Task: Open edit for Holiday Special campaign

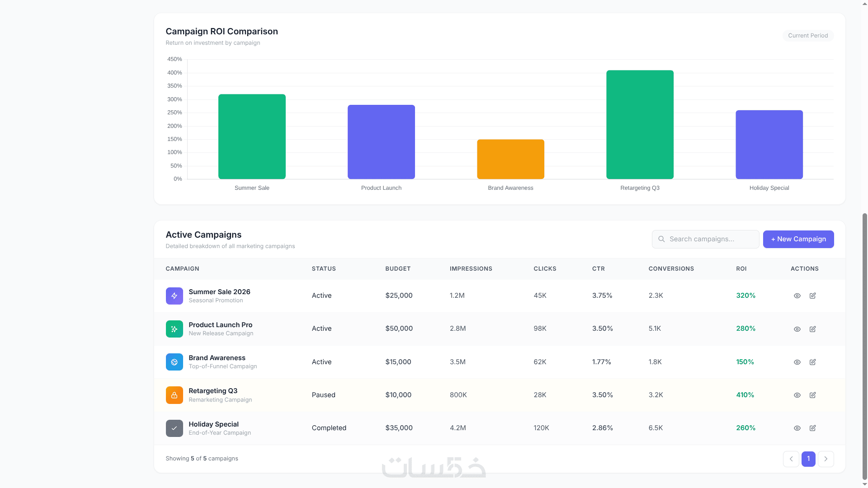Action: coord(812,428)
